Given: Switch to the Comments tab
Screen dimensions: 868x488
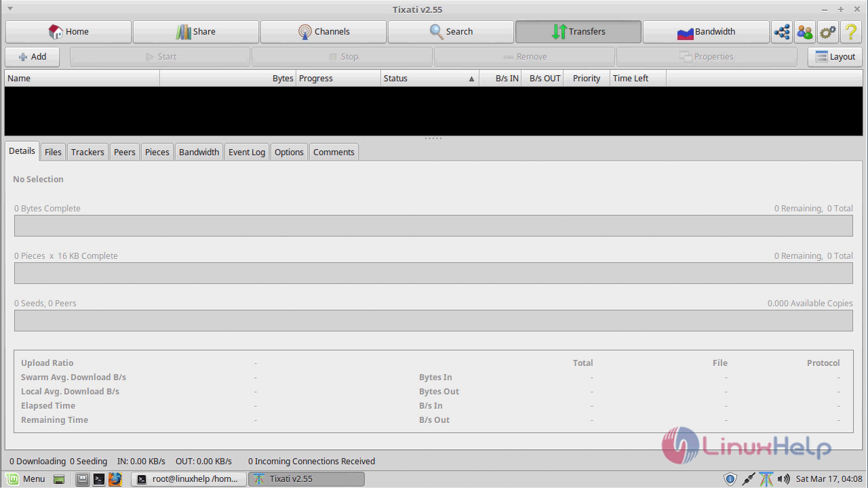Looking at the screenshot, I should pyautogui.click(x=334, y=152).
